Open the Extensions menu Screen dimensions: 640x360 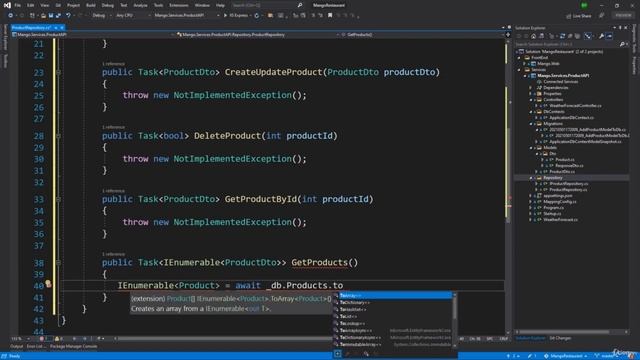[x=179, y=5]
